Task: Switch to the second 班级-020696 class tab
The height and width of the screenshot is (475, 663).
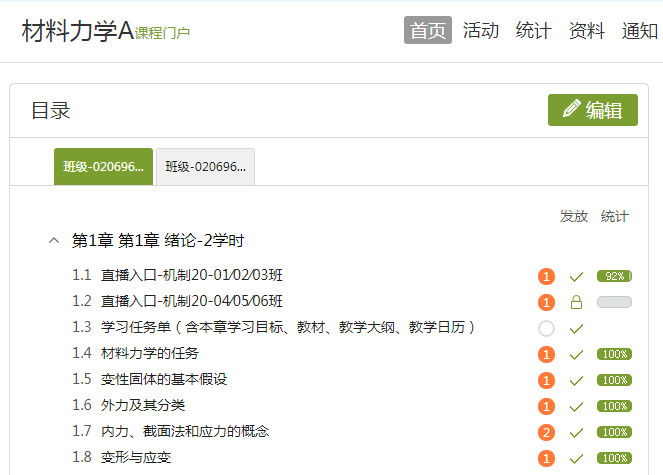Action: point(205,167)
